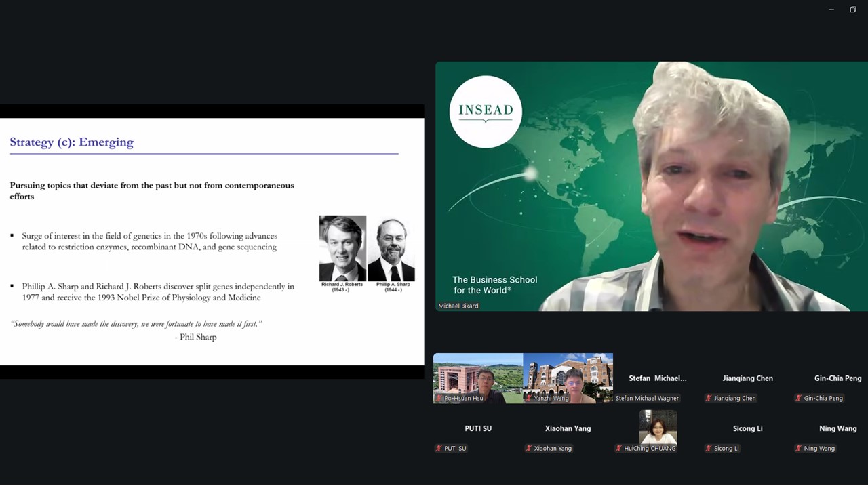Minimize the meeting window
The image size is (868, 488).
[831, 9]
